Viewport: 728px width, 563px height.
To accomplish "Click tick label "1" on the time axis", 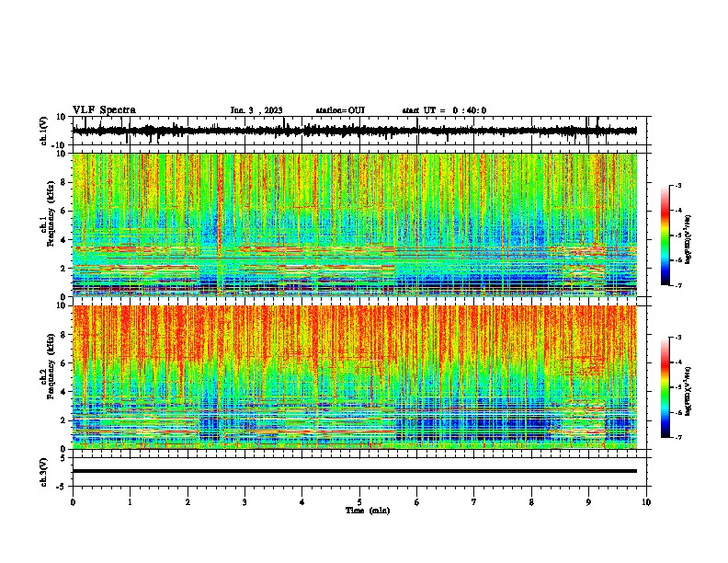I will click(x=130, y=502).
